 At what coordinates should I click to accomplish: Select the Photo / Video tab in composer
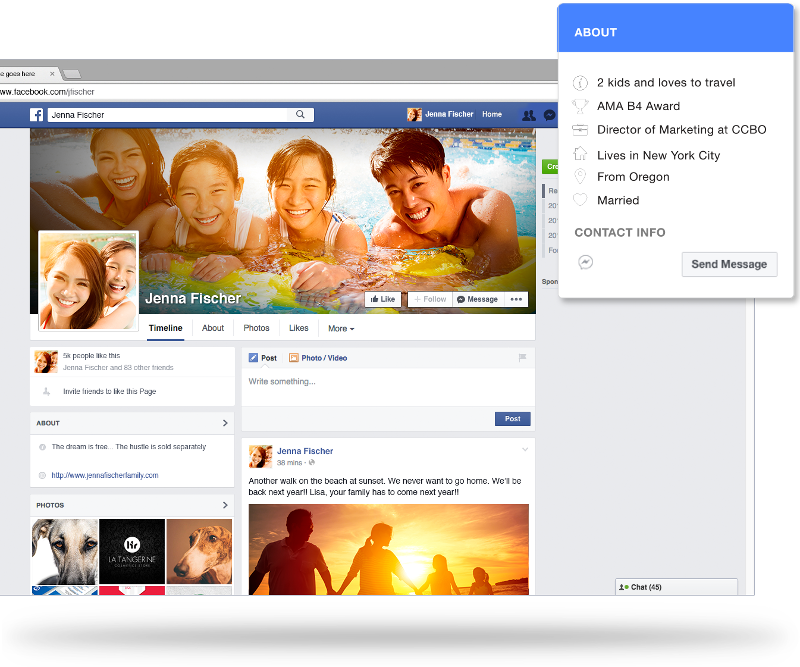coord(318,358)
